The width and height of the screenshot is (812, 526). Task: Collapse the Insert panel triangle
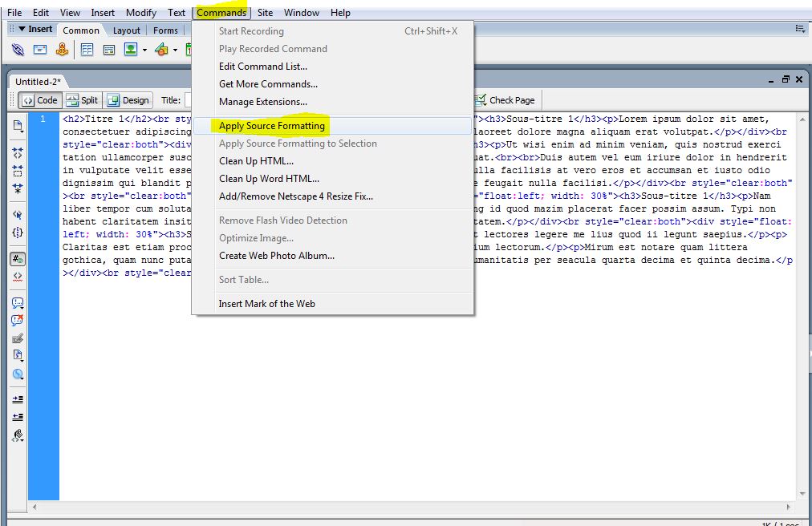tap(22, 29)
